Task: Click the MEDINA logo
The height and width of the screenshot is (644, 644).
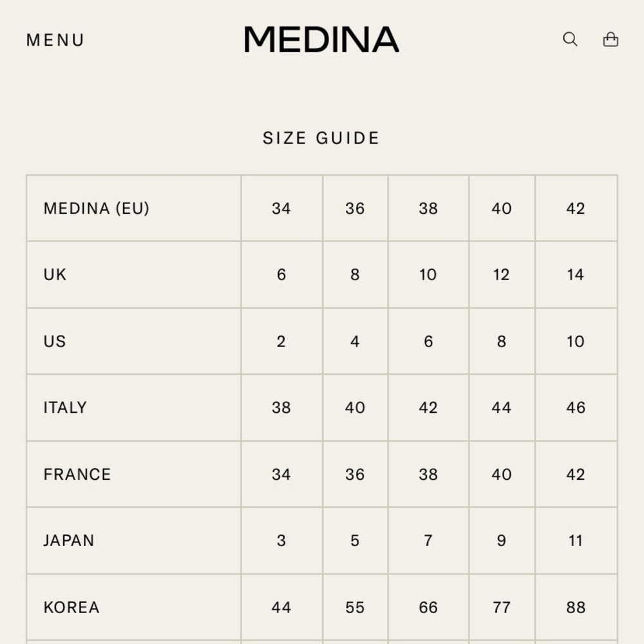Action: 321,39
